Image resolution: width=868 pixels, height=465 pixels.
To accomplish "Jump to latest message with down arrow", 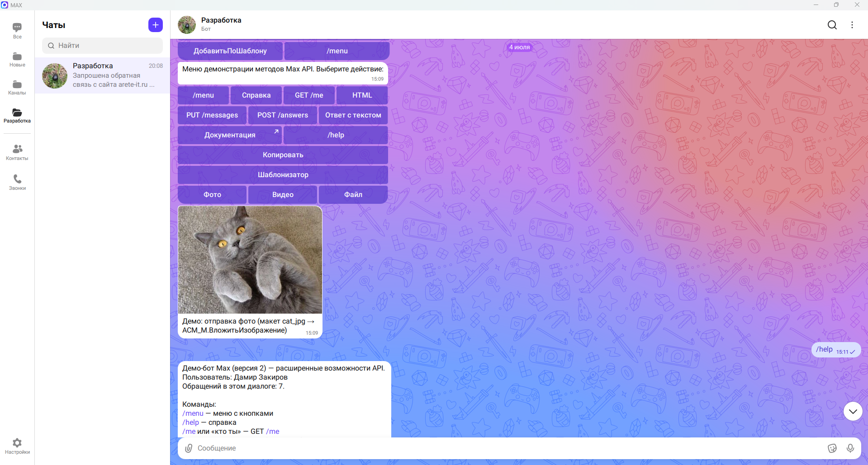I will point(853,411).
